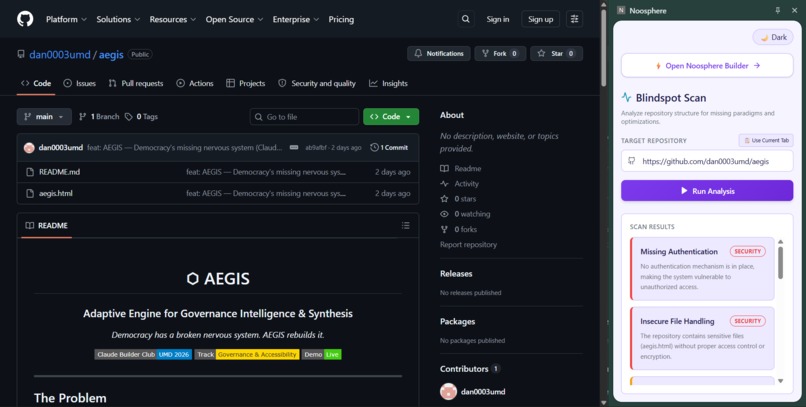This screenshot has width=806, height=407.
Task: Star the aegis repository
Action: [557, 53]
